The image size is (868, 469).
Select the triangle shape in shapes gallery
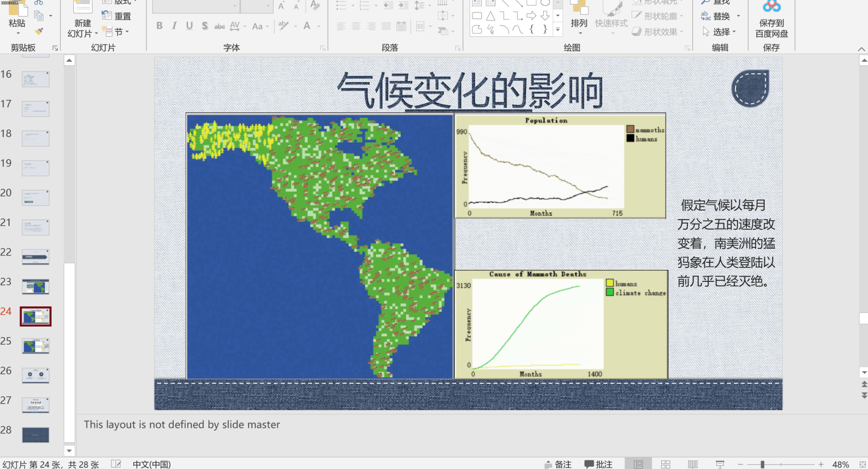pos(490,16)
